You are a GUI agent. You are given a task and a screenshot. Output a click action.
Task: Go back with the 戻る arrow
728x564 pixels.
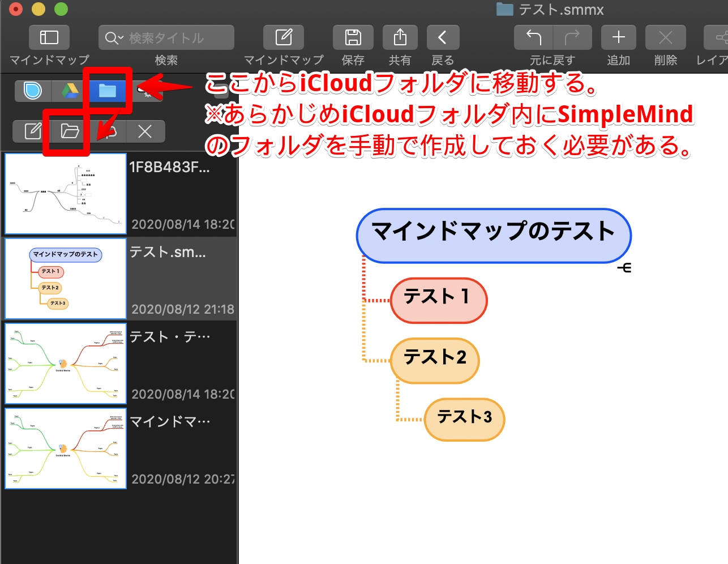click(x=443, y=38)
